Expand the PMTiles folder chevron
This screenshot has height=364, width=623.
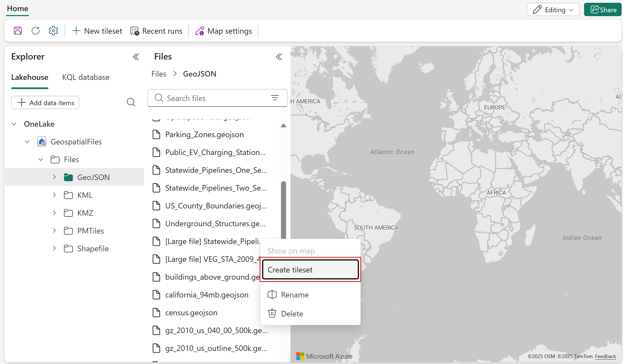(x=55, y=231)
